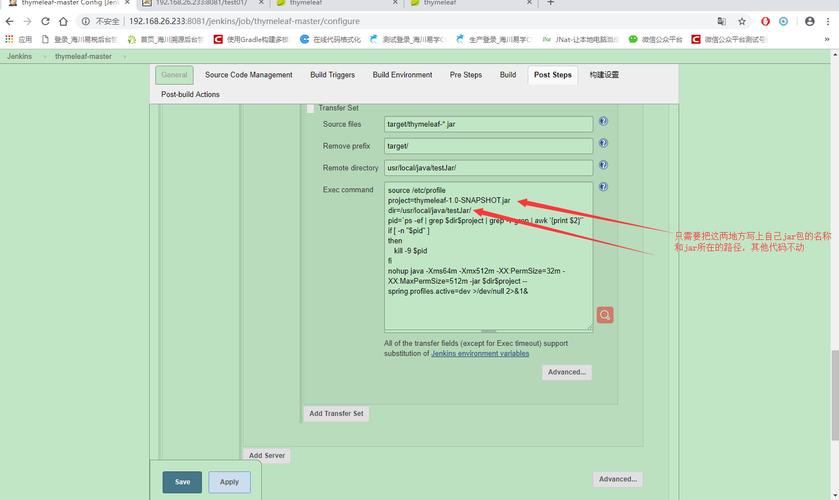Screen dimensions: 839x500
Task: Switch to Source Code Management tab
Action: click(249, 75)
